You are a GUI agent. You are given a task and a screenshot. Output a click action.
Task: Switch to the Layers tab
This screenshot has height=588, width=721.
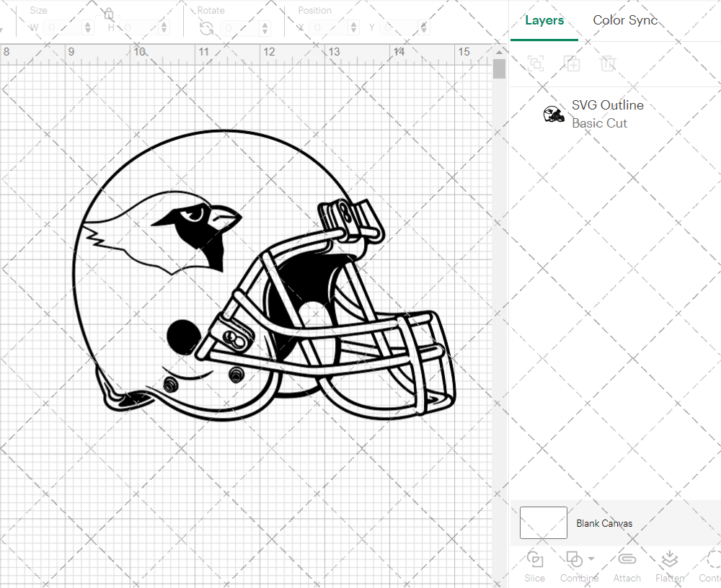(x=544, y=20)
